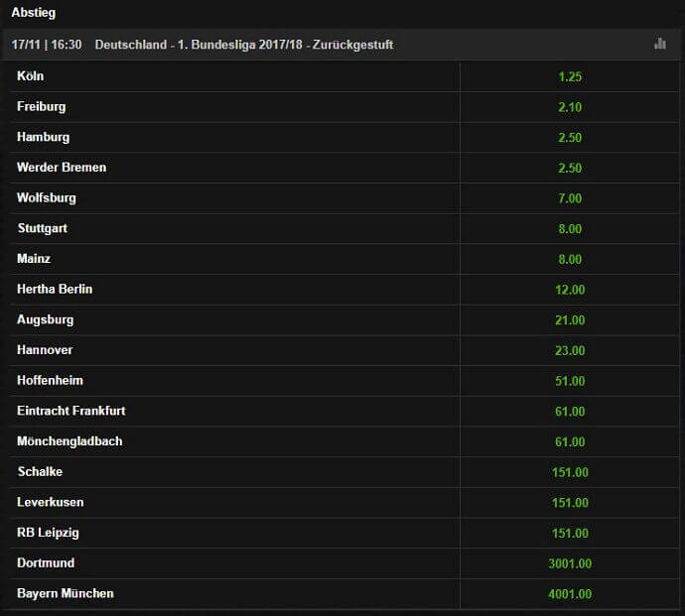
Task: Click the Mönchengladbach team name
Action: click(69, 441)
